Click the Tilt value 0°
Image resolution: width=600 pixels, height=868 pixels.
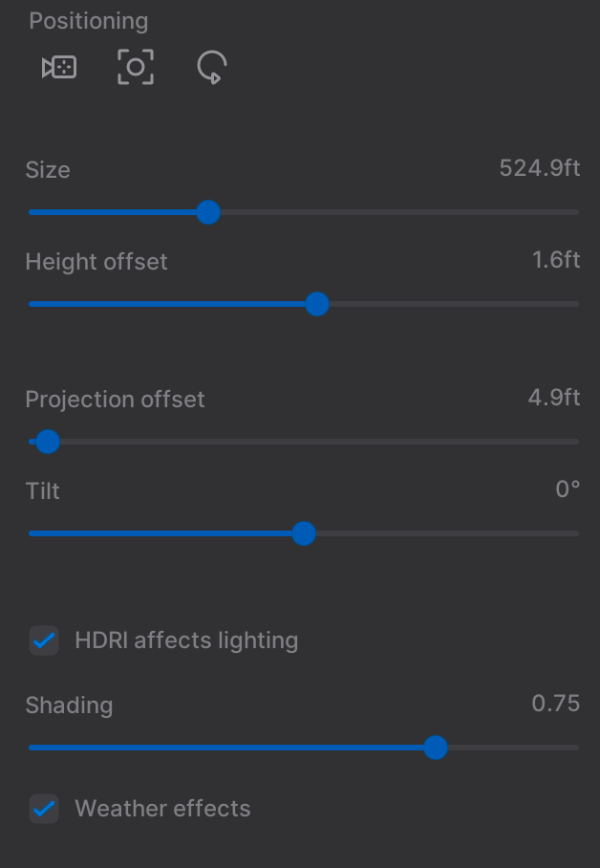(x=568, y=490)
